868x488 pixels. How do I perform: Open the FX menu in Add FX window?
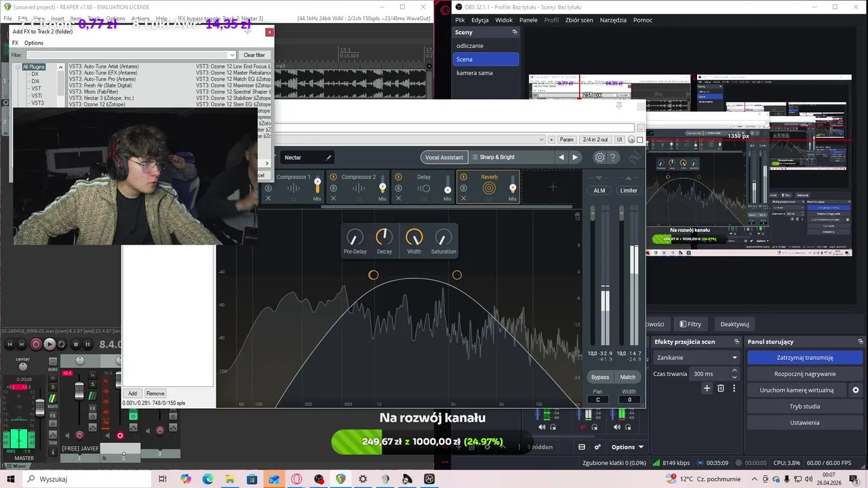(x=15, y=43)
